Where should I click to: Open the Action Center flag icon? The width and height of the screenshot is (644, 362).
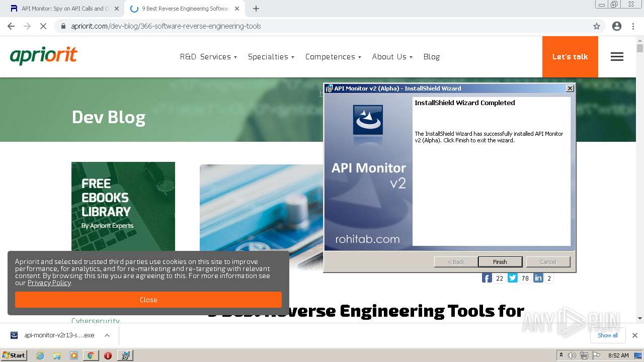click(597, 355)
